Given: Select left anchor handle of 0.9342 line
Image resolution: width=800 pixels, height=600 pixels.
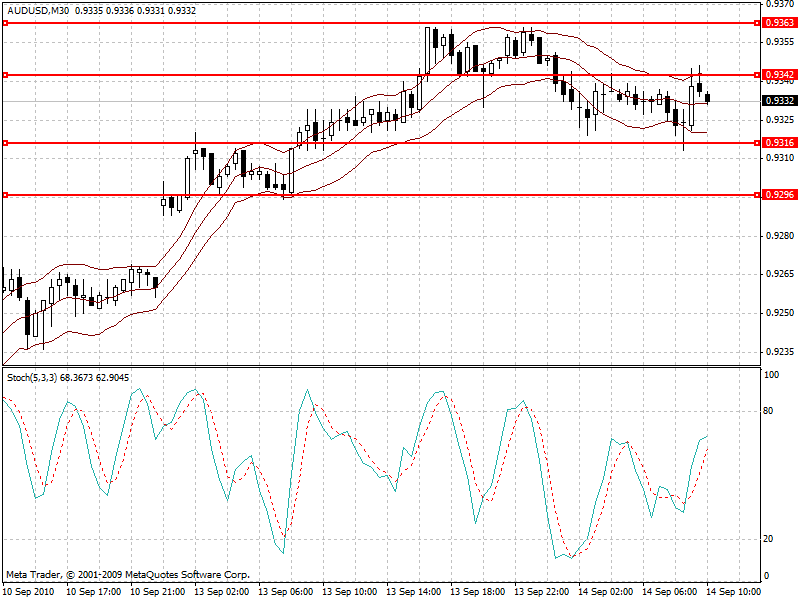Looking at the screenshot, I should pos(5,75).
